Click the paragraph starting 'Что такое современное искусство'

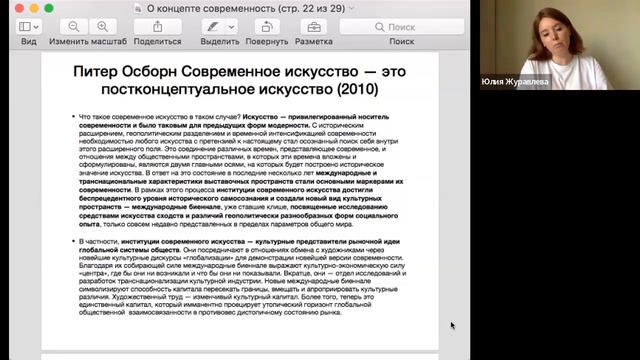pos(241,170)
